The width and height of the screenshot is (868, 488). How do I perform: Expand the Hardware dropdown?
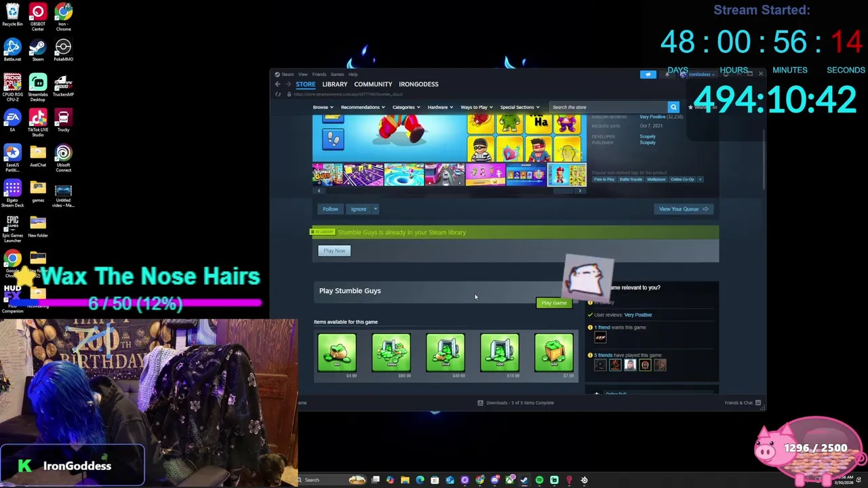tap(440, 107)
